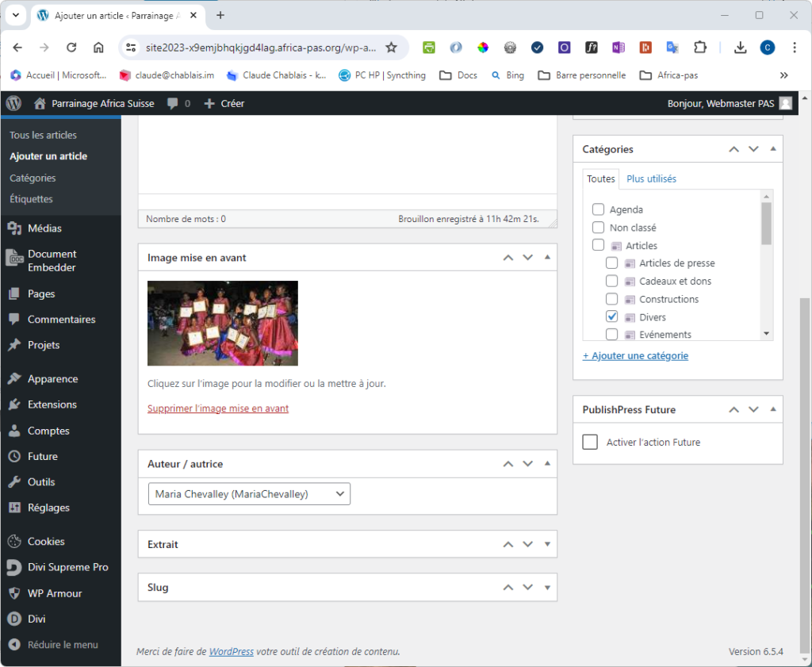Open Catégories in the Articles submenu
This screenshot has height=667, width=812.
(x=33, y=178)
